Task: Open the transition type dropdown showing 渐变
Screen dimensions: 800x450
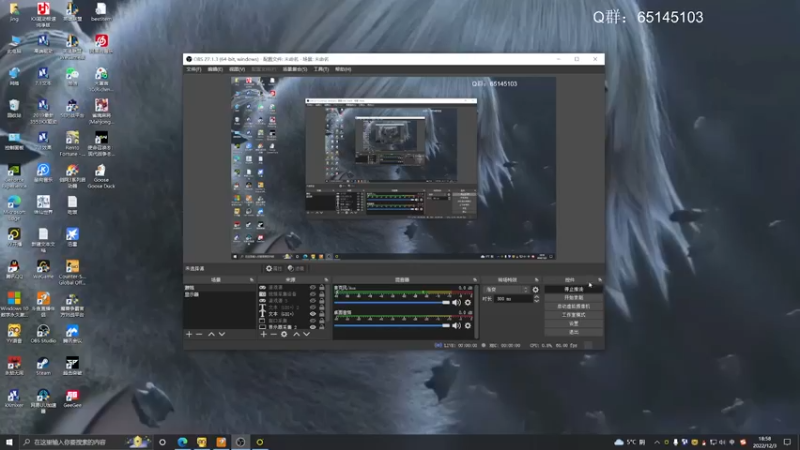Action: point(507,289)
